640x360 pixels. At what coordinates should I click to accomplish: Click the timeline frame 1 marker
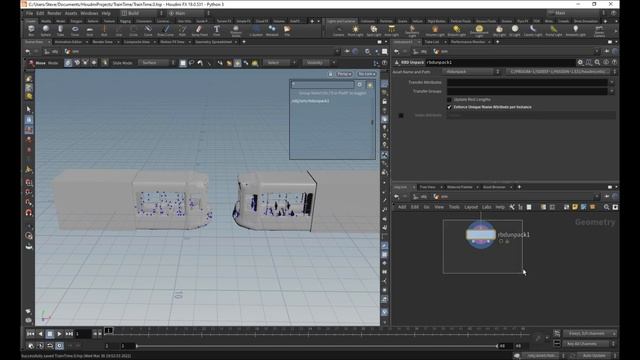coord(109,330)
